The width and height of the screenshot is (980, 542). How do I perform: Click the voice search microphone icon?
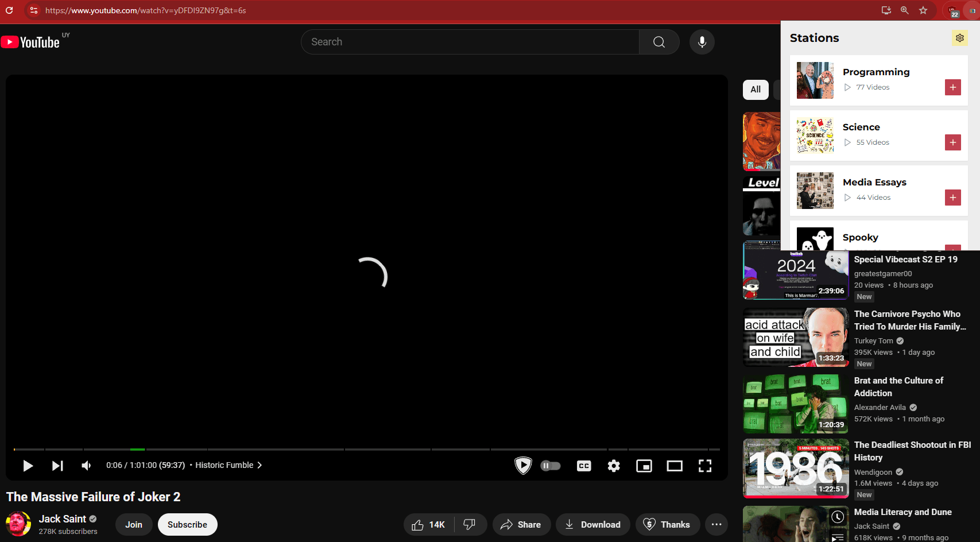702,42
